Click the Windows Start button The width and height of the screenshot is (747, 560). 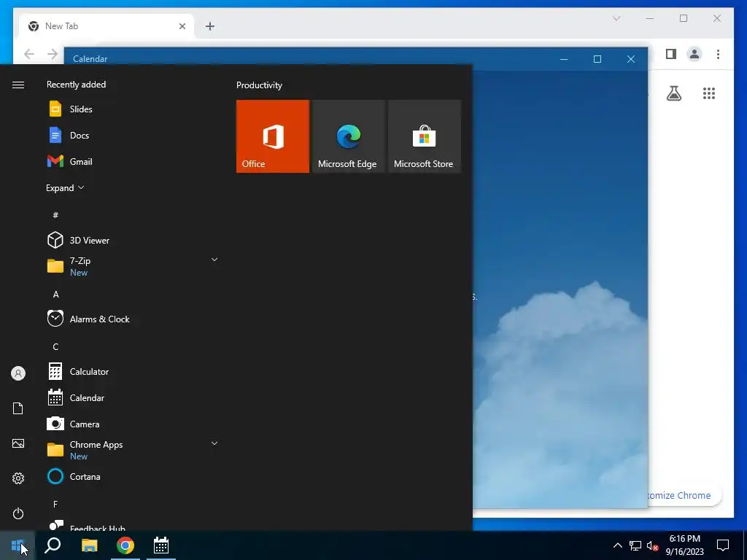click(x=18, y=545)
